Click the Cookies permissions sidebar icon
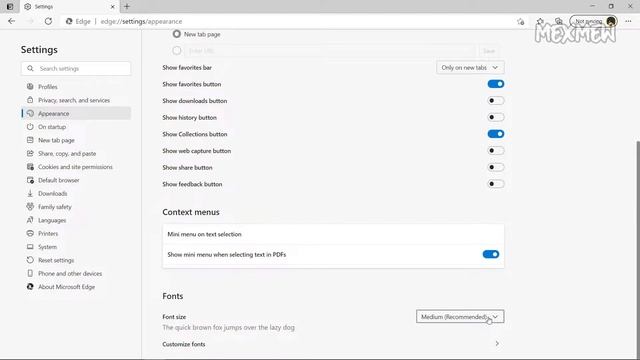640x360 pixels. click(x=30, y=167)
